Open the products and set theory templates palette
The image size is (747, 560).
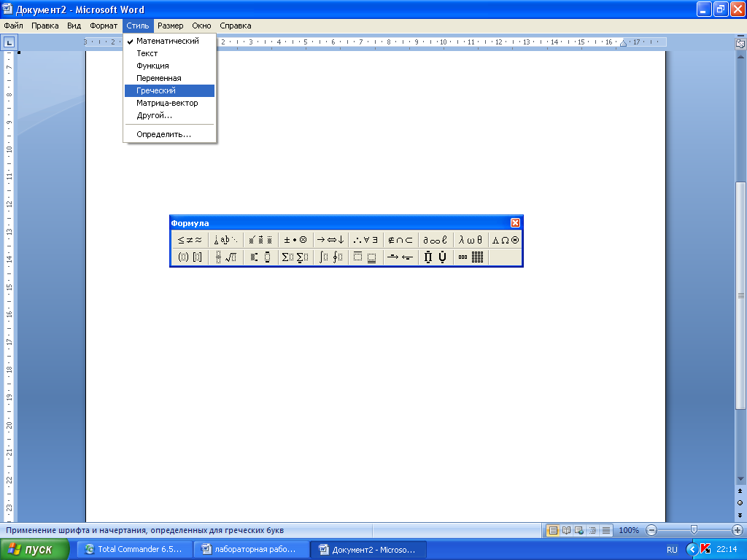coord(436,257)
